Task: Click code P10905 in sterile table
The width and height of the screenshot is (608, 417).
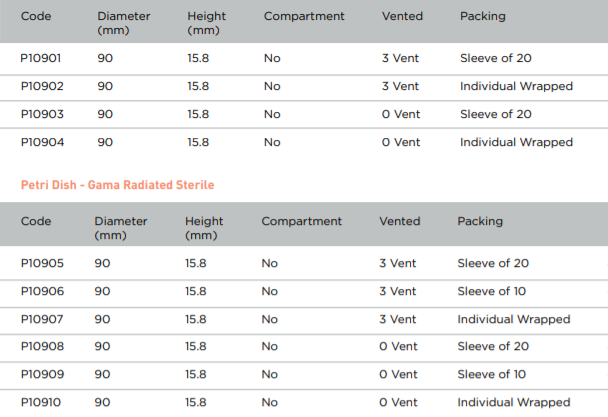Action: point(42,263)
